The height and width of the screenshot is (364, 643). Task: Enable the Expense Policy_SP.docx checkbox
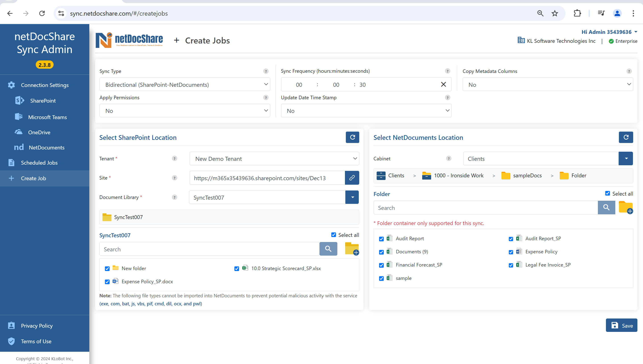107,281
